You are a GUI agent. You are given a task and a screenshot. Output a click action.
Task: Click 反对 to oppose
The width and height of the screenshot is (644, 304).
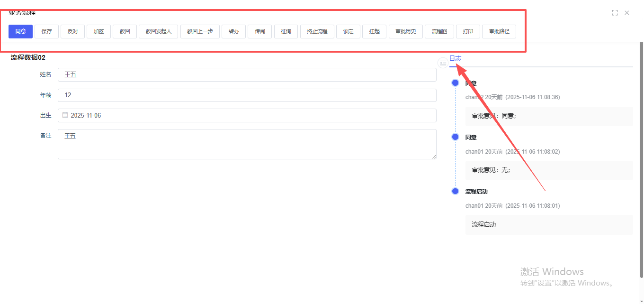(72, 31)
